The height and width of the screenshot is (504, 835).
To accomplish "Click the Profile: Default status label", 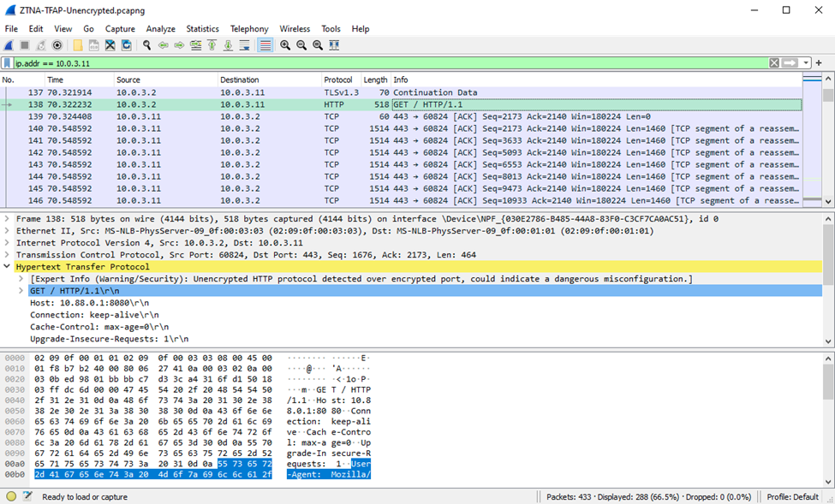I will (792, 496).
